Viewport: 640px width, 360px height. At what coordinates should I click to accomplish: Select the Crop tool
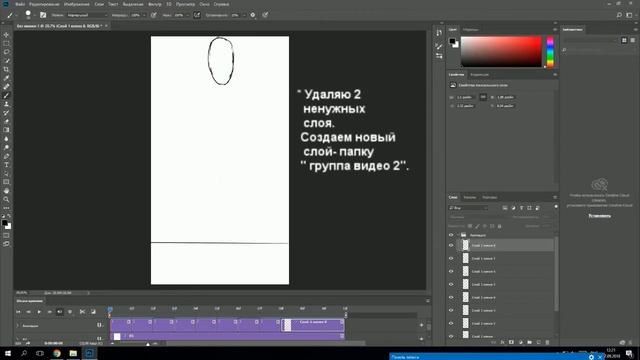(6, 69)
